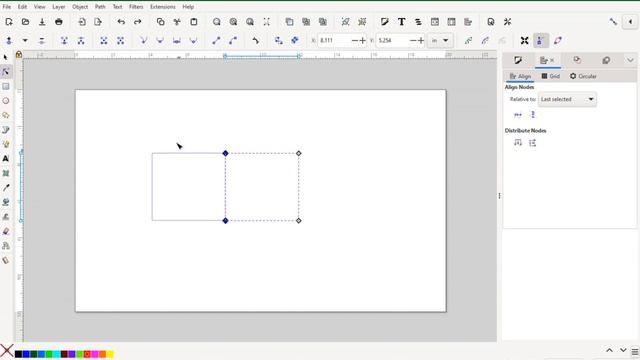640x360 pixels.
Task: Select the Dropper color picker tool
Action: pos(6,188)
